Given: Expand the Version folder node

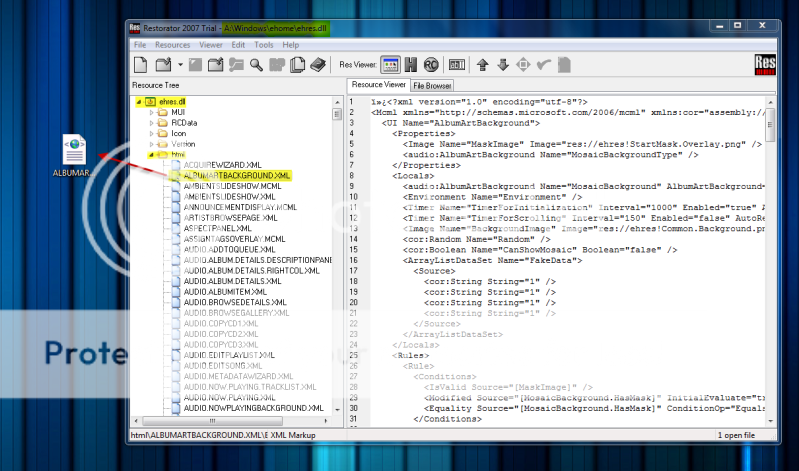Looking at the screenshot, I should point(151,144).
